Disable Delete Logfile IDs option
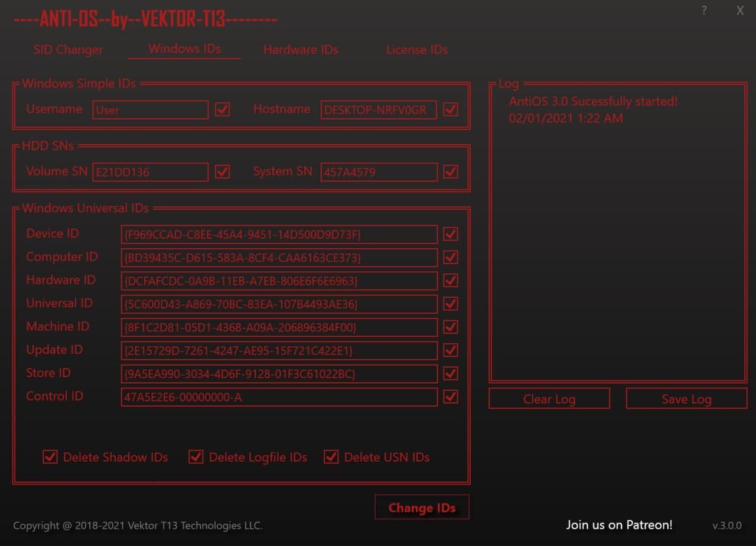 pyautogui.click(x=196, y=457)
